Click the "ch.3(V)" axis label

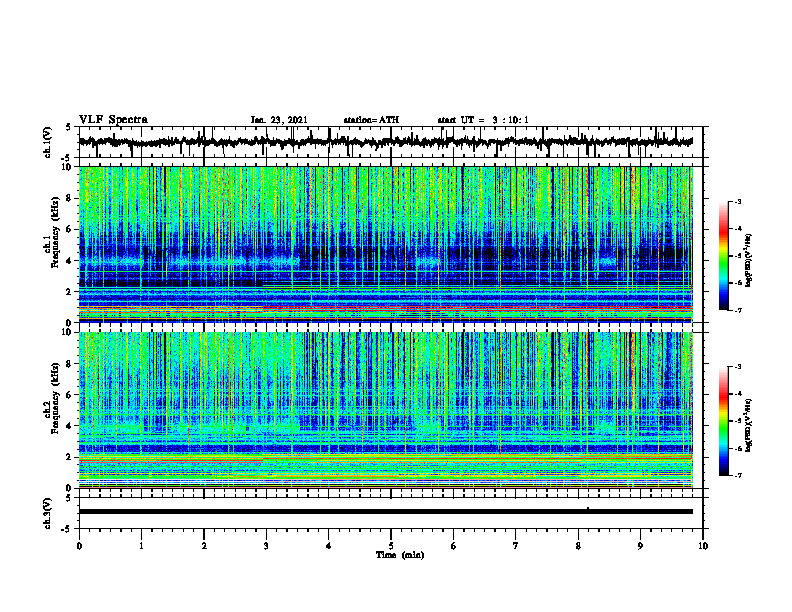click(x=48, y=513)
